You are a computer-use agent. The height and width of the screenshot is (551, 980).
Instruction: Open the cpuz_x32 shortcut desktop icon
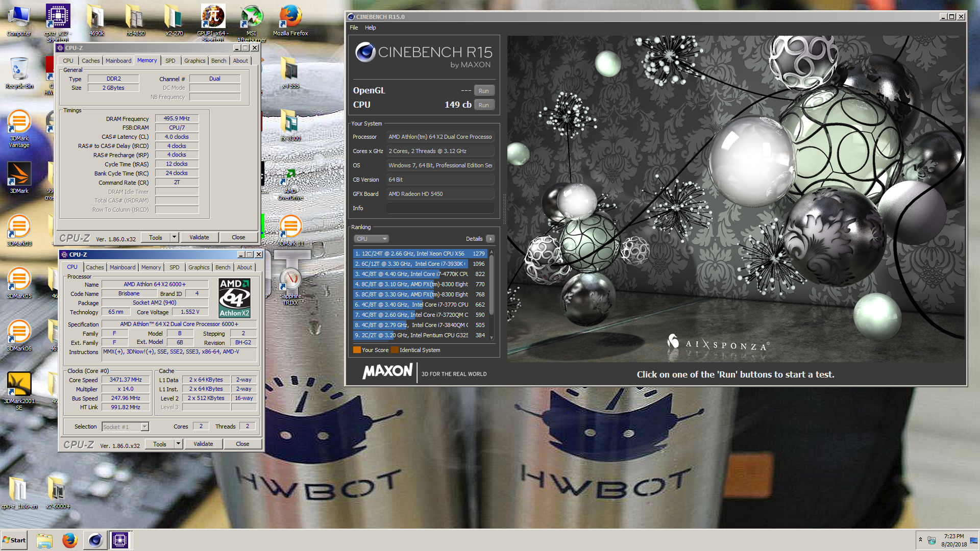[x=58, y=23]
